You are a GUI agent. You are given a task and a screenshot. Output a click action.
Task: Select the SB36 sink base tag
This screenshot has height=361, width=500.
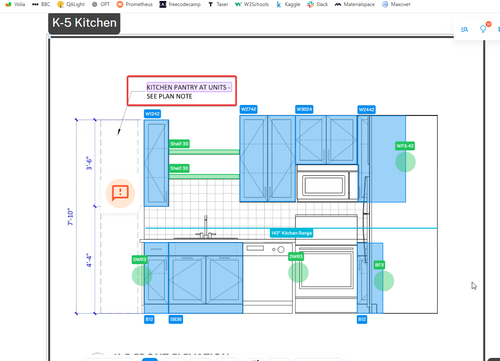pos(176,319)
